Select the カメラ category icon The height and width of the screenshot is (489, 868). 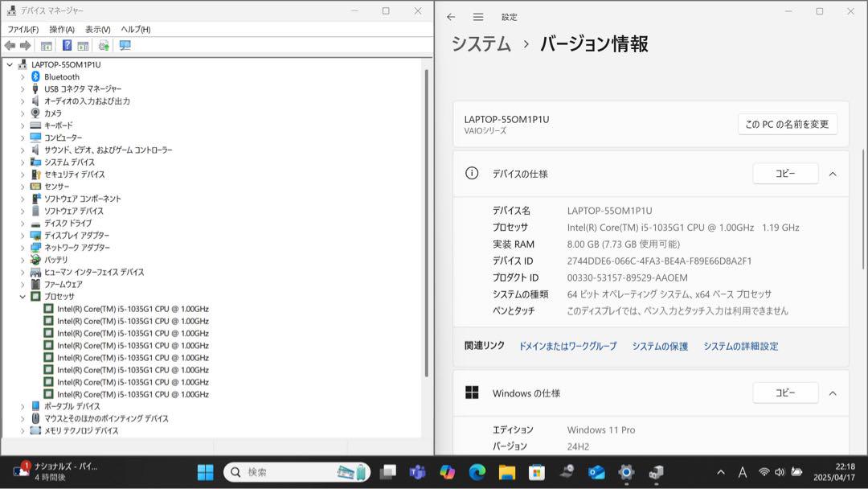pos(35,113)
